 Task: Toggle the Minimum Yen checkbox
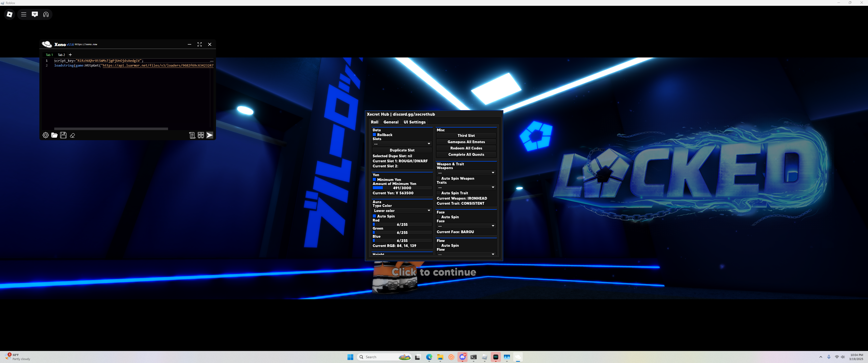click(x=374, y=179)
